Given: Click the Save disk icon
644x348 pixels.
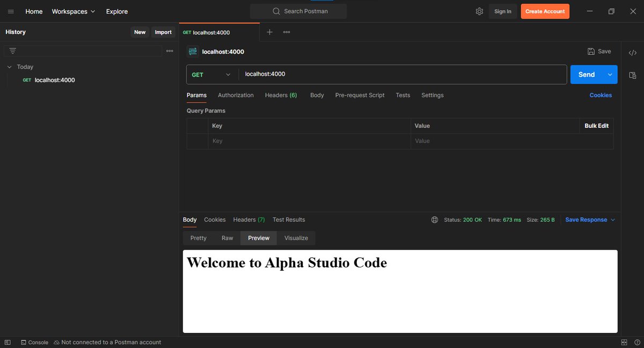Looking at the screenshot, I should pyautogui.click(x=591, y=52).
